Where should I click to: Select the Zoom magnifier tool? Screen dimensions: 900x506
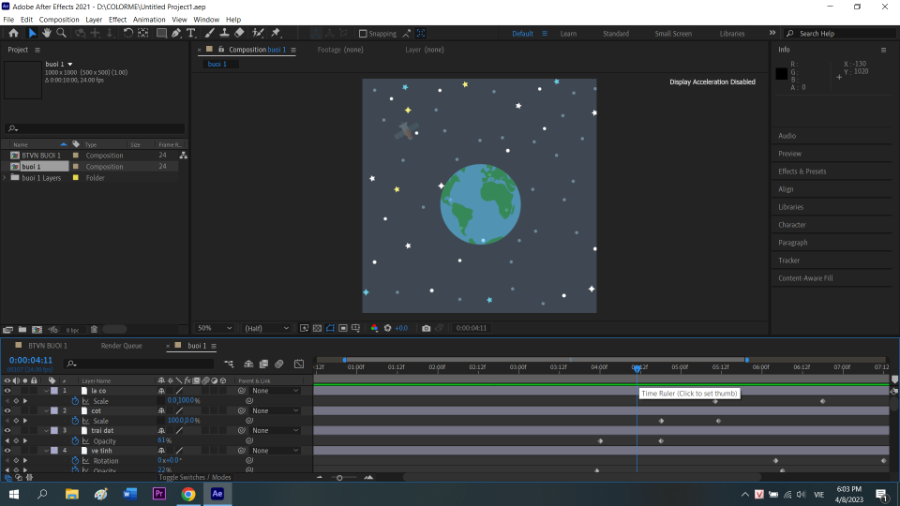pyautogui.click(x=61, y=33)
